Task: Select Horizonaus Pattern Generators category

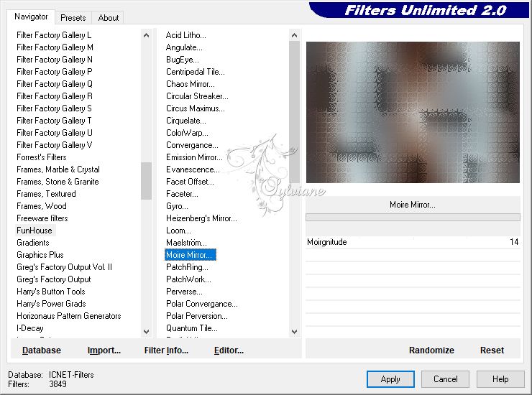Action: 68,316
